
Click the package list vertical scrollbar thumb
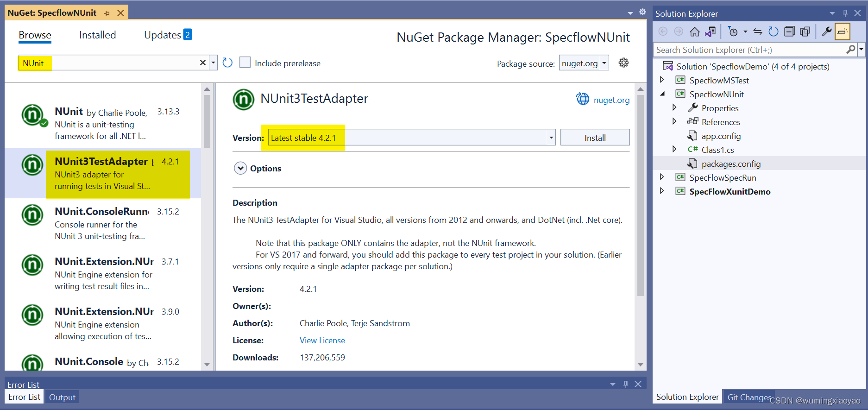point(207,120)
